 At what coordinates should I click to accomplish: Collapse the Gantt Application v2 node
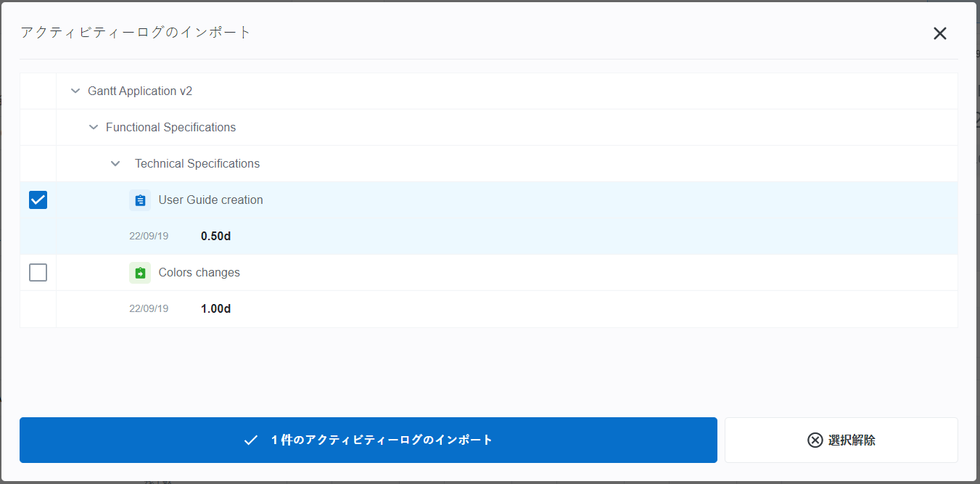point(75,91)
